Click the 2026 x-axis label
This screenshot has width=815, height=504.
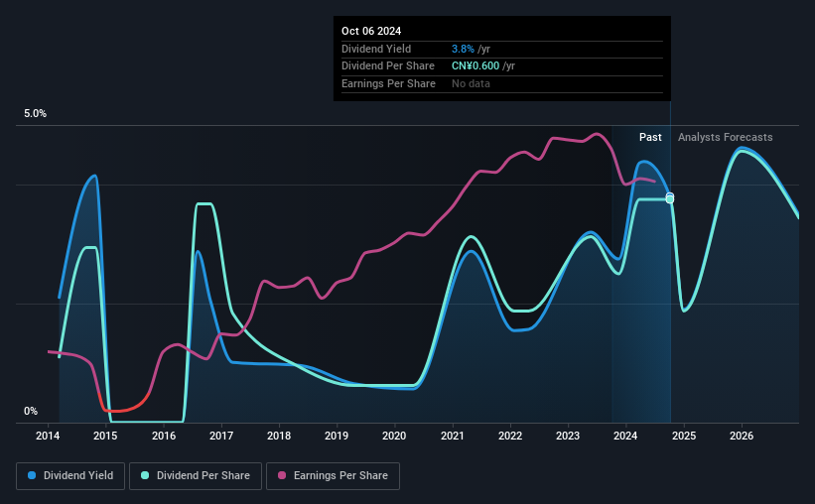[742, 436]
